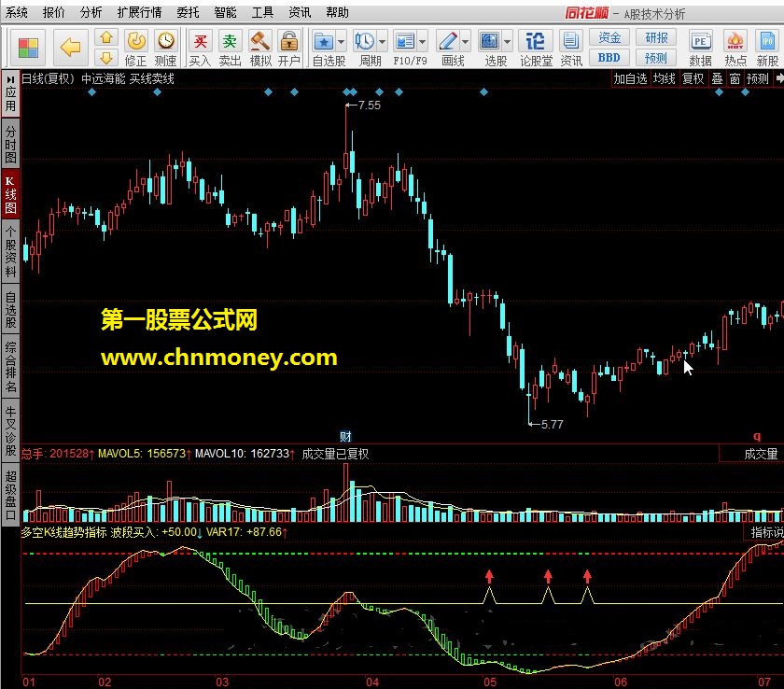
Task: Open the 论股堂 forum icon
Action: coord(536,48)
